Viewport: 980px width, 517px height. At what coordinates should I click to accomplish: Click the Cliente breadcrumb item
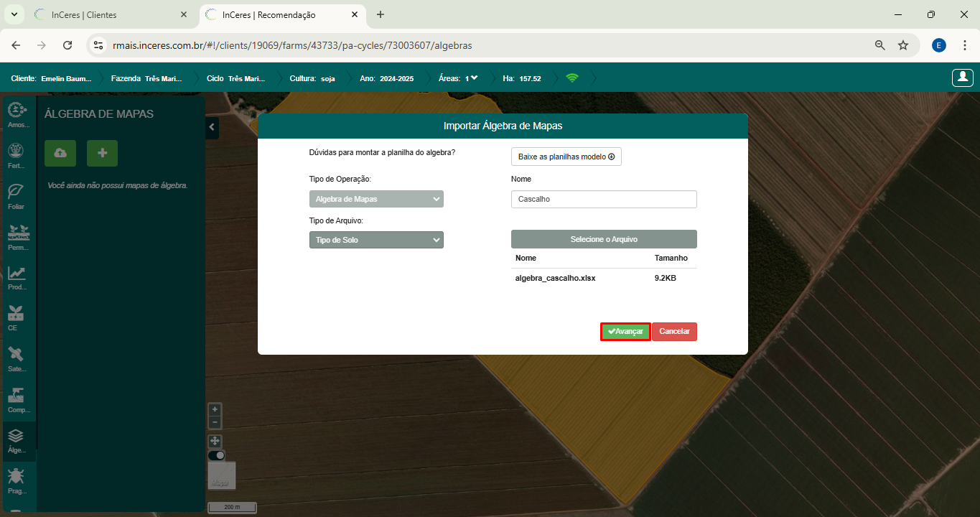[x=51, y=78]
